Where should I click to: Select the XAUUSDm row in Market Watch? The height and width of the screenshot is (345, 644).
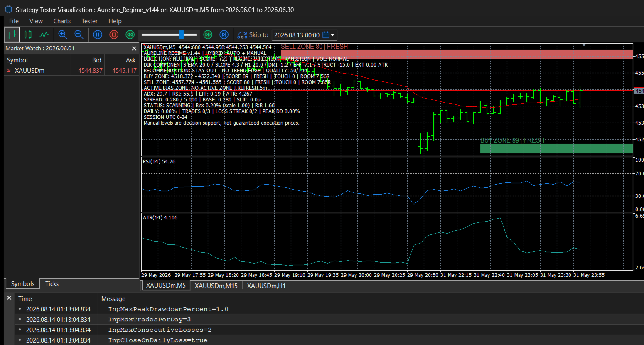71,71
